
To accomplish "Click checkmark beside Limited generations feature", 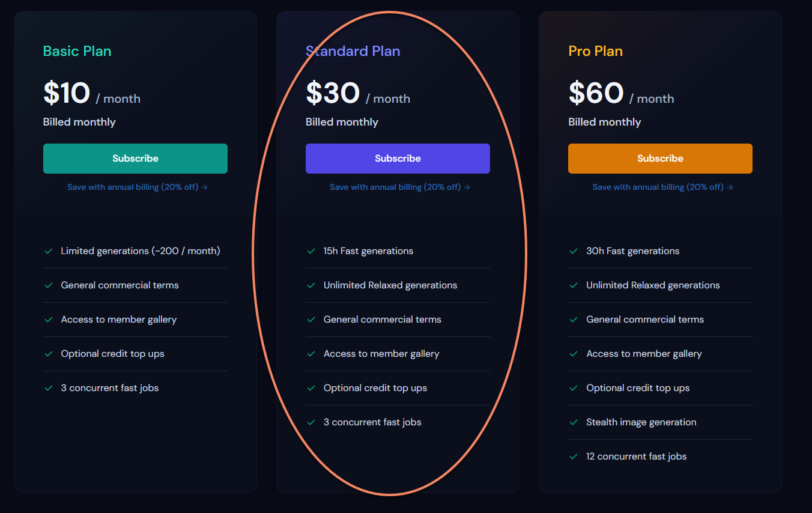I will [x=49, y=251].
